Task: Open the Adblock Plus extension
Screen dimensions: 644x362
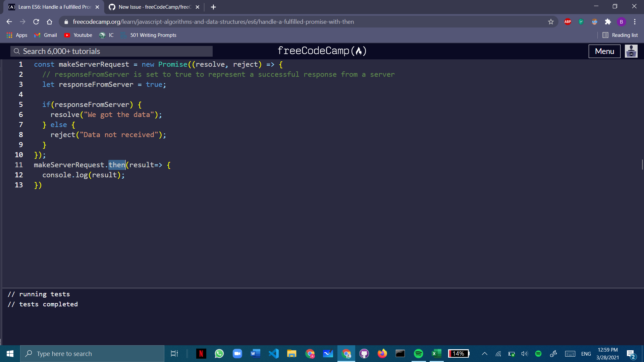Action: 568,21
